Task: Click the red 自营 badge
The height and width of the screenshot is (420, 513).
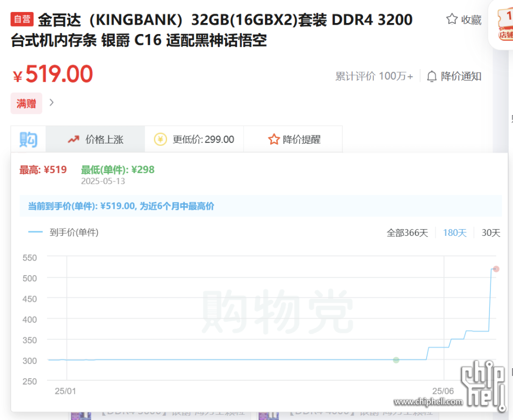Action: [22, 19]
